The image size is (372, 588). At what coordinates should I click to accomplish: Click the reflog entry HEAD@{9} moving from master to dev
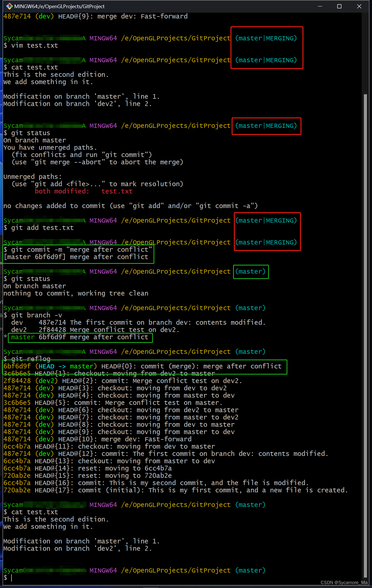(119, 432)
